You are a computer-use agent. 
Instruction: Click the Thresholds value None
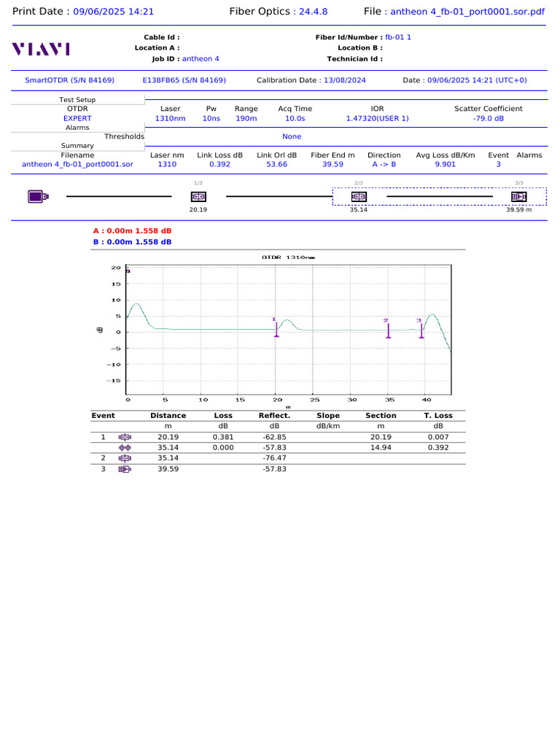[292, 136]
